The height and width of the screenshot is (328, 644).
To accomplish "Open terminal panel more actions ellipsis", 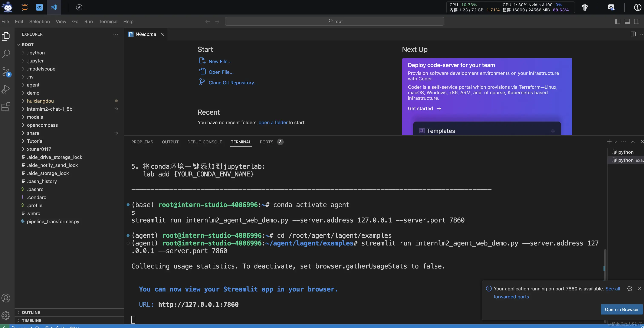I will click(x=624, y=142).
